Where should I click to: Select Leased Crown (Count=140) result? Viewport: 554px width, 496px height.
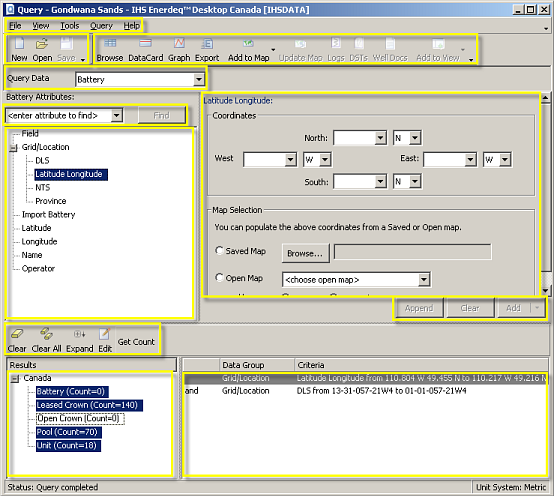(89, 405)
